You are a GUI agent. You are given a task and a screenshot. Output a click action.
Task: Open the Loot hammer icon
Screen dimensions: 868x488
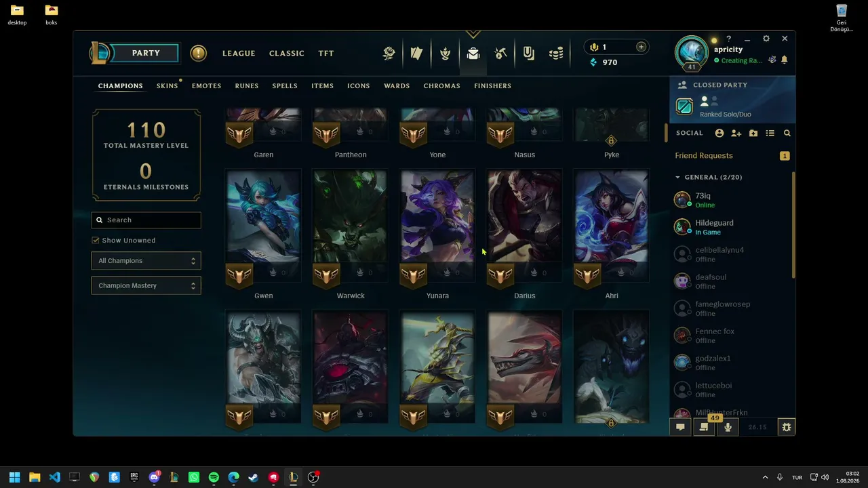501,54
